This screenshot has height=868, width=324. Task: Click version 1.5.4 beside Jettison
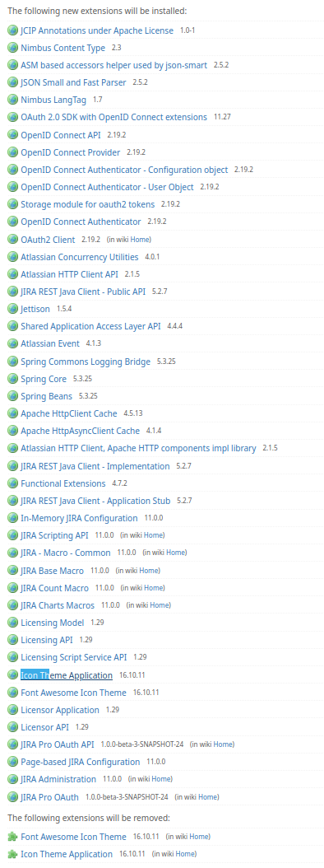pyautogui.click(x=64, y=310)
